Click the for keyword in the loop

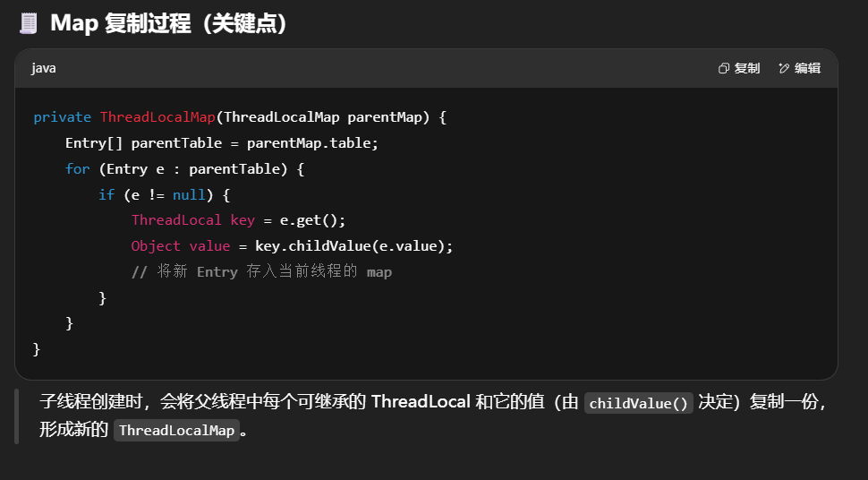[78, 169]
